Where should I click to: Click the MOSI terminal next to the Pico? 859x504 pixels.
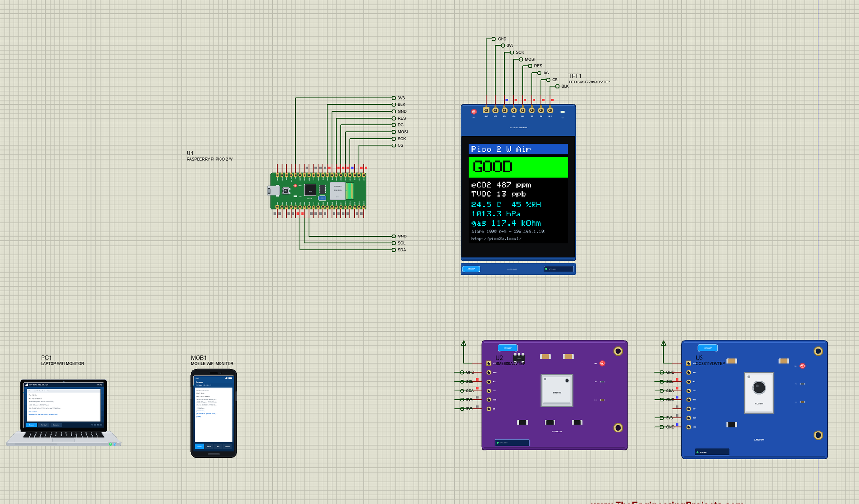394,132
